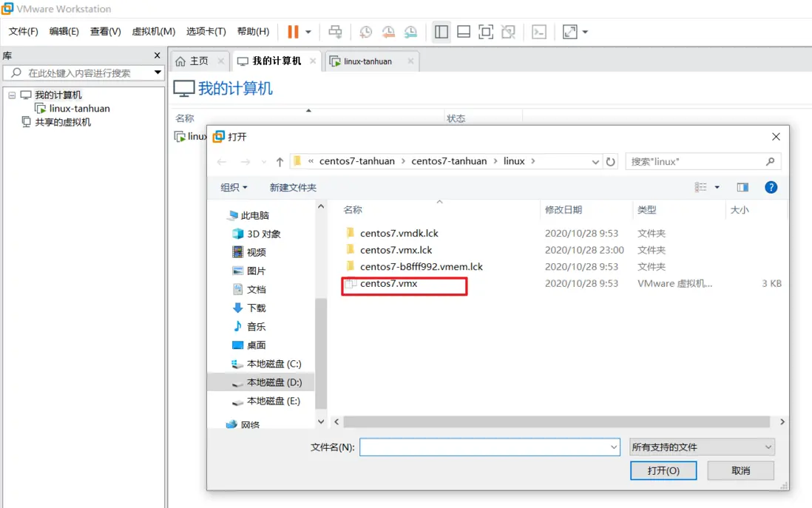
Task: Take a snapshot of the virtual machine
Action: 365,32
